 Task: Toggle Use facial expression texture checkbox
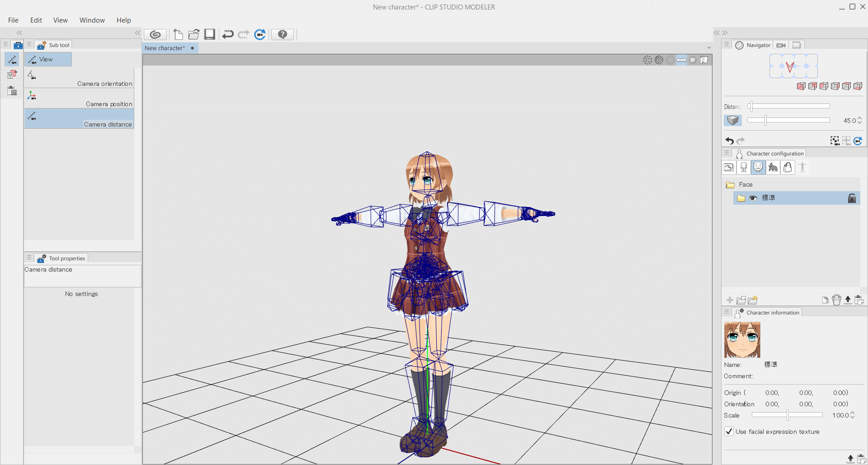(729, 432)
